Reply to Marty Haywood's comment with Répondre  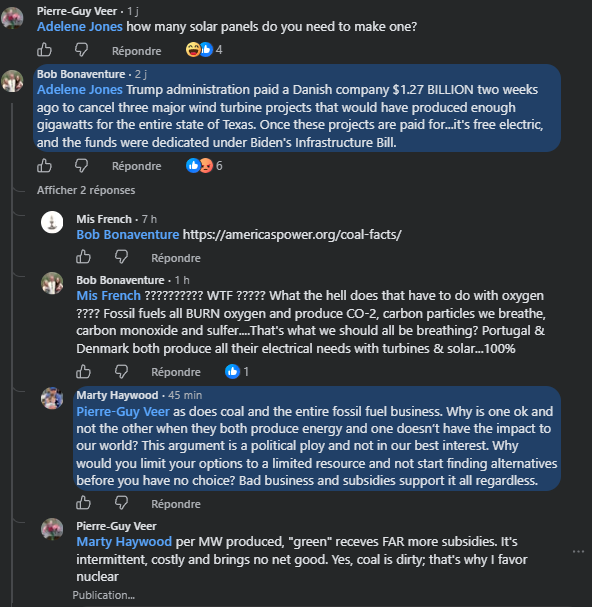click(x=176, y=504)
